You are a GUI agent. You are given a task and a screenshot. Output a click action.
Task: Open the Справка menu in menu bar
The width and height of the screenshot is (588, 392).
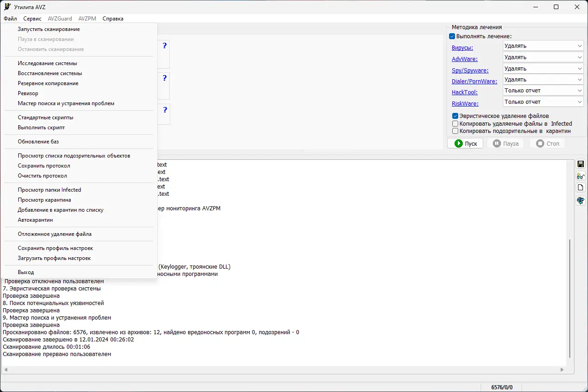point(113,19)
